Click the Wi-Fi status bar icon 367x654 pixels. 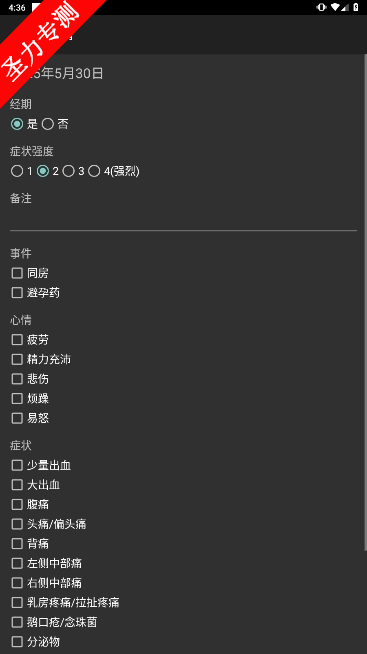pyautogui.click(x=335, y=8)
